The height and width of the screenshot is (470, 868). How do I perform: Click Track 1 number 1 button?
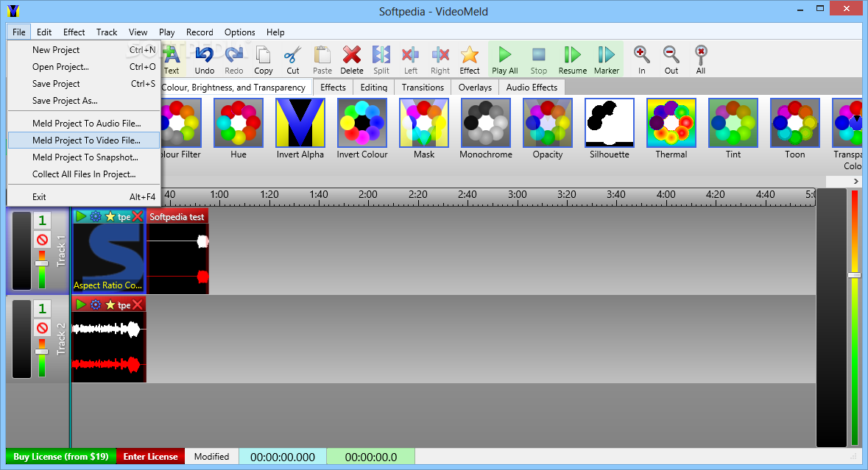(42, 221)
